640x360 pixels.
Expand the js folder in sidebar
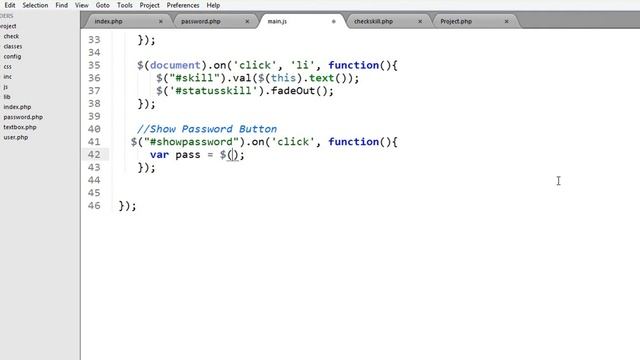coord(5,87)
